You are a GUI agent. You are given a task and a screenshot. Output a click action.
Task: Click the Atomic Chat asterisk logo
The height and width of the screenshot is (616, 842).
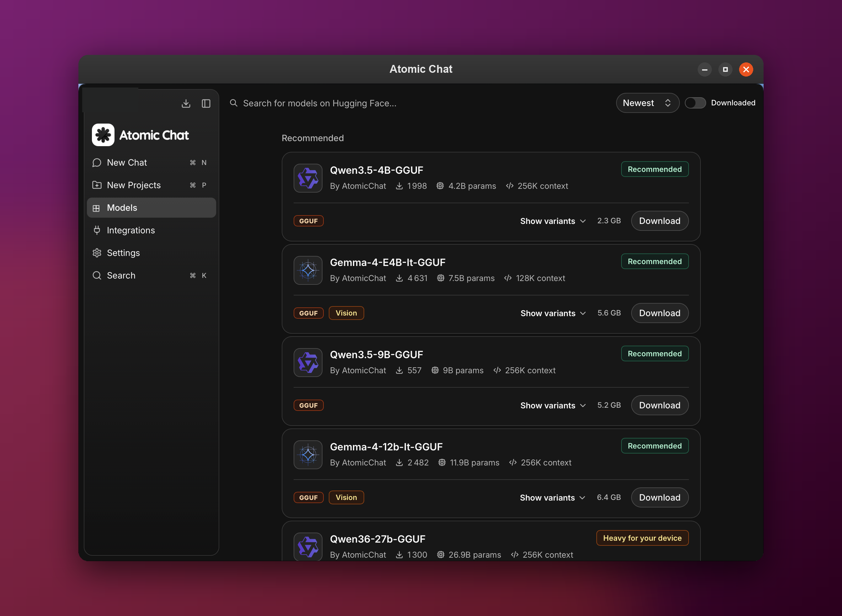103,135
